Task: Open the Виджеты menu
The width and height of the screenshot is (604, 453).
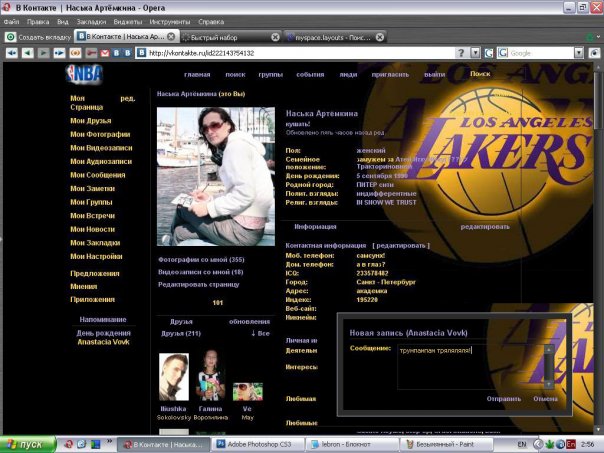Action: (x=128, y=22)
